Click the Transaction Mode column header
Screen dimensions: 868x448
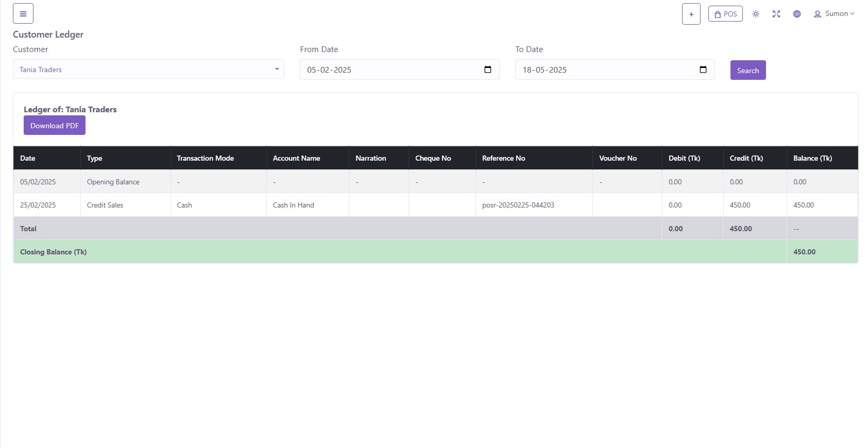[x=206, y=158]
